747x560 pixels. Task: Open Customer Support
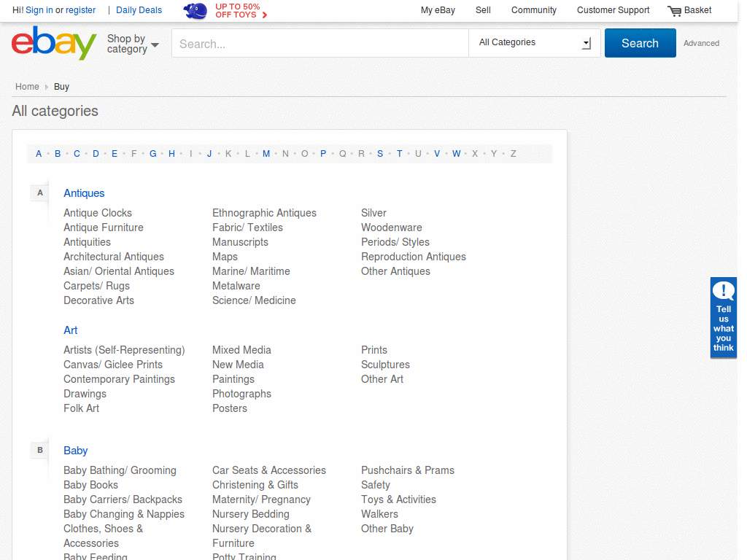coord(613,10)
